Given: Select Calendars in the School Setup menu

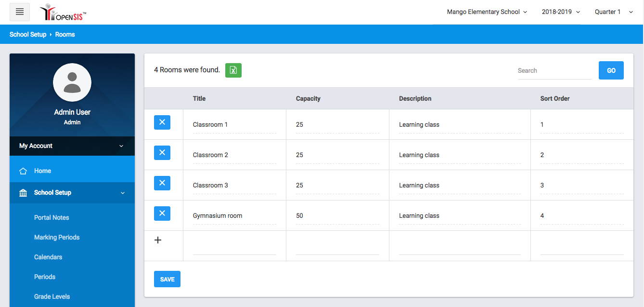Looking at the screenshot, I should pos(48,257).
